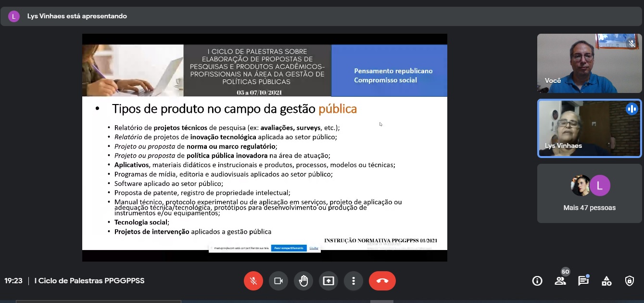
Task: Expand participant count badge showing 50
Action: click(565, 271)
